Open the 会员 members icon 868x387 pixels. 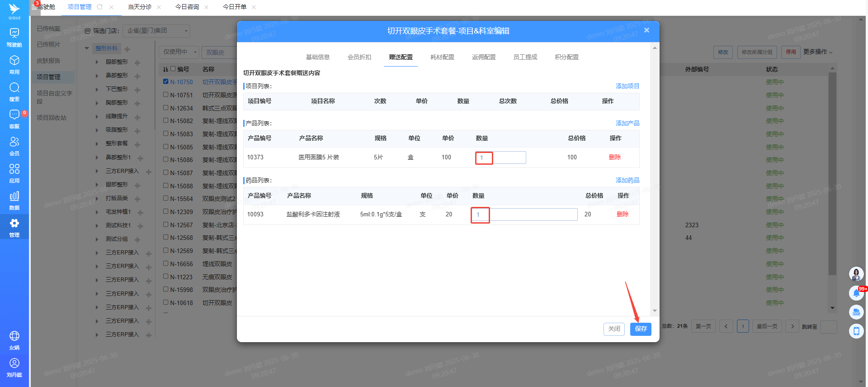14,142
